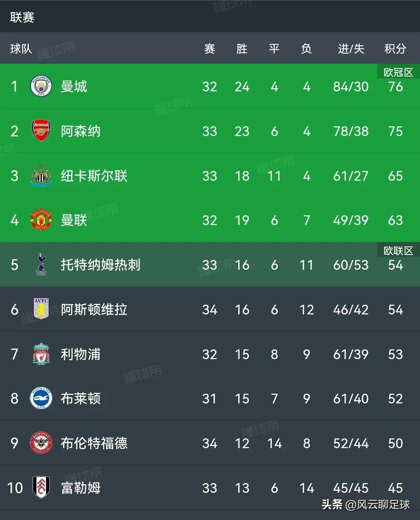The width and height of the screenshot is (420, 520).
Task: Click the Manchester United club crest
Action: pyautogui.click(x=41, y=220)
